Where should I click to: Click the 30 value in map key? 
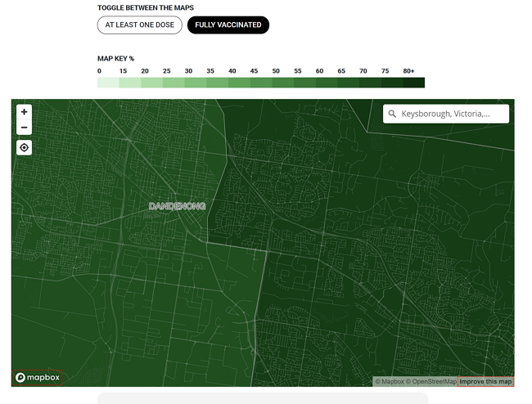click(188, 71)
